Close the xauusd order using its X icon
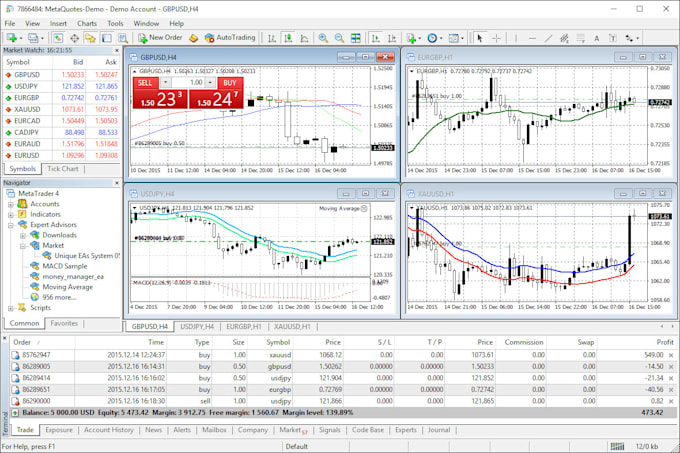This screenshot has height=453, width=680. pos(671,355)
